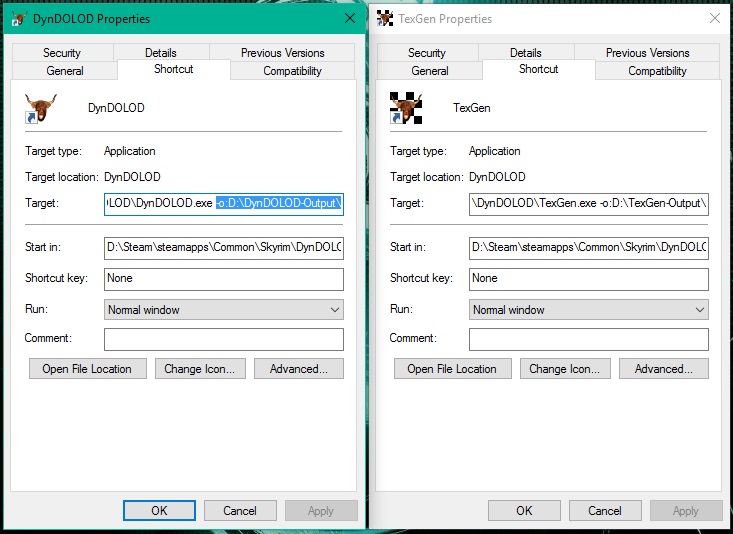This screenshot has width=733, height=534.
Task: Click Change Icon in TexGen Properties
Action: click(x=565, y=368)
